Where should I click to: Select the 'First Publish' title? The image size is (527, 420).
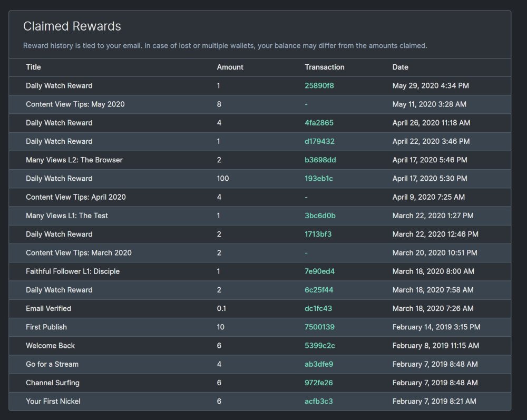(x=46, y=327)
